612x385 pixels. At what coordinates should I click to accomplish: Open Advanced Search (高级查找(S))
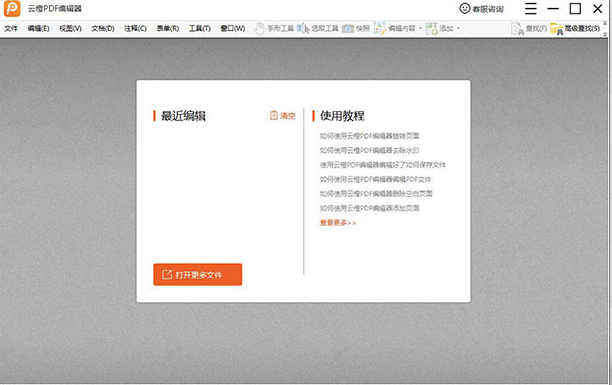(575, 29)
